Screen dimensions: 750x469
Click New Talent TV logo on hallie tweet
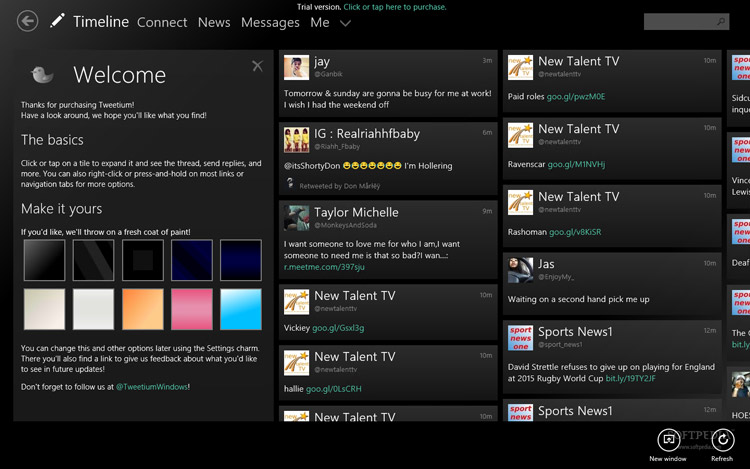pyautogui.click(x=296, y=362)
